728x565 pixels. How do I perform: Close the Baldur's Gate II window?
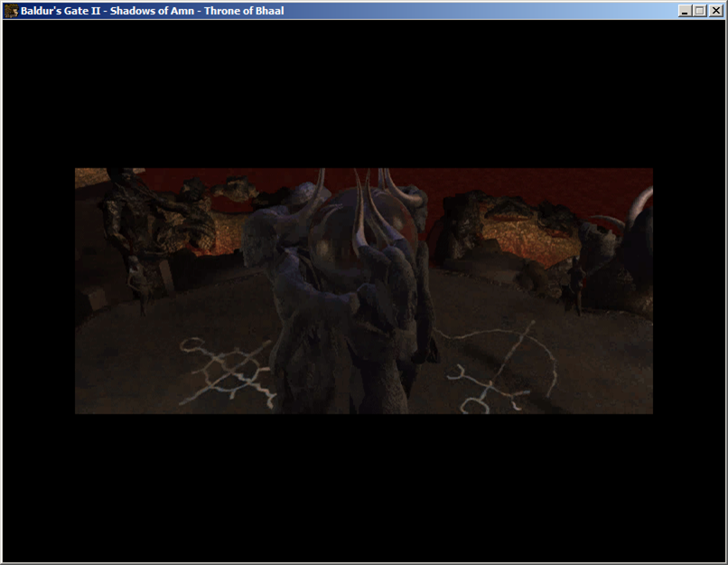(716, 11)
